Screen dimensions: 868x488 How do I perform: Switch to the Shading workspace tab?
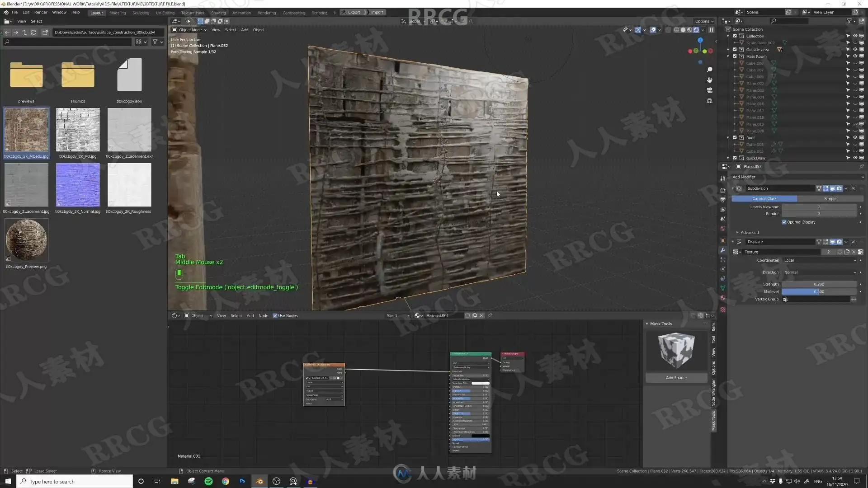218,13
